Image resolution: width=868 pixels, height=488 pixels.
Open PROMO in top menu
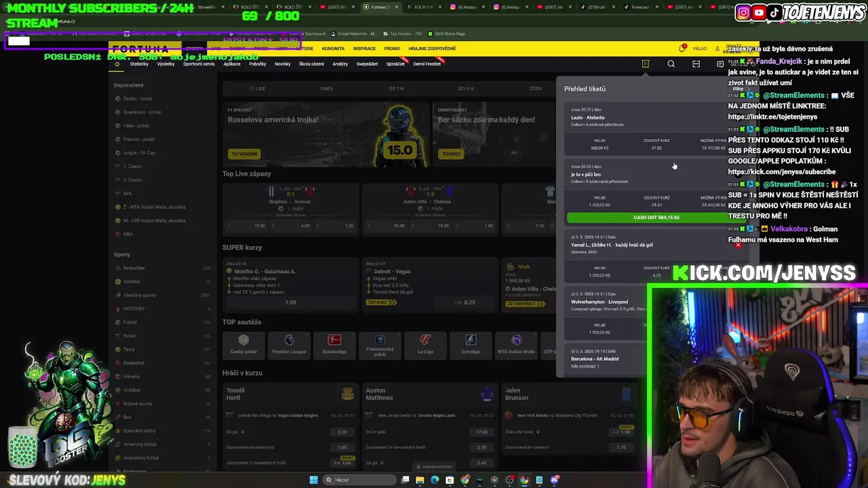pos(392,49)
